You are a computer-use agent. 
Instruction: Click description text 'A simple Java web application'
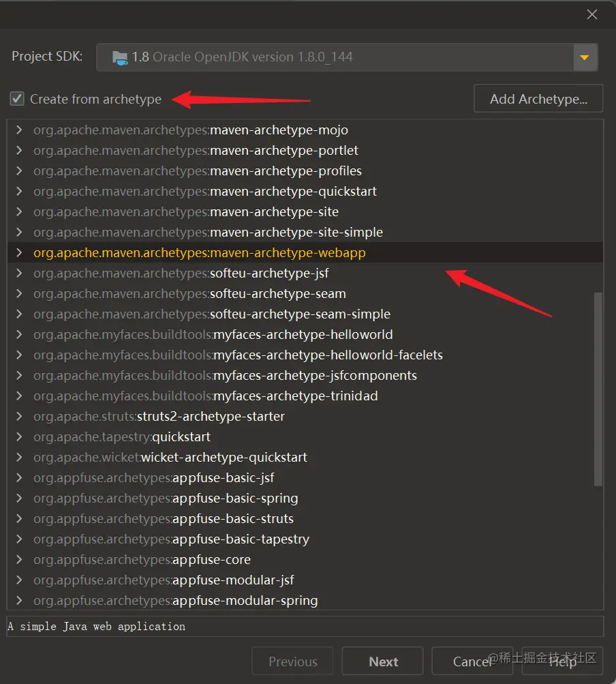point(96,627)
